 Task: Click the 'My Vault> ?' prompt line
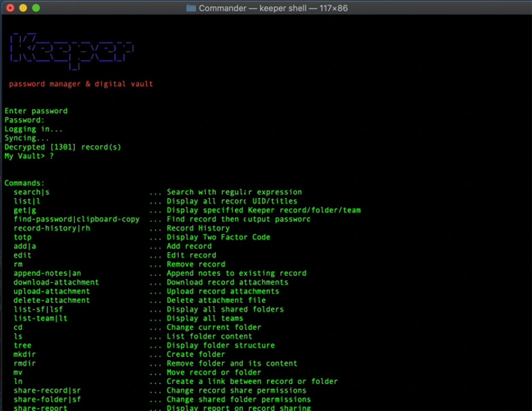[29, 156]
